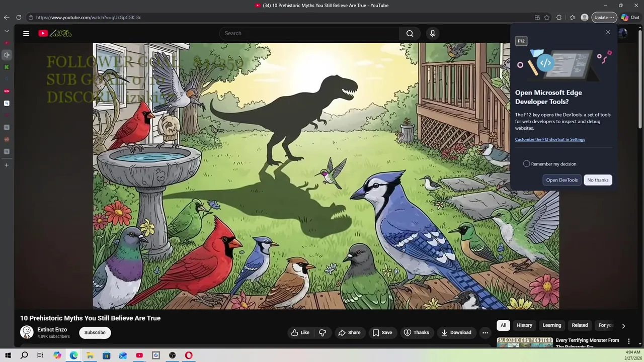Save the video to a playlist
This screenshot has width=644, height=362.
382,332
